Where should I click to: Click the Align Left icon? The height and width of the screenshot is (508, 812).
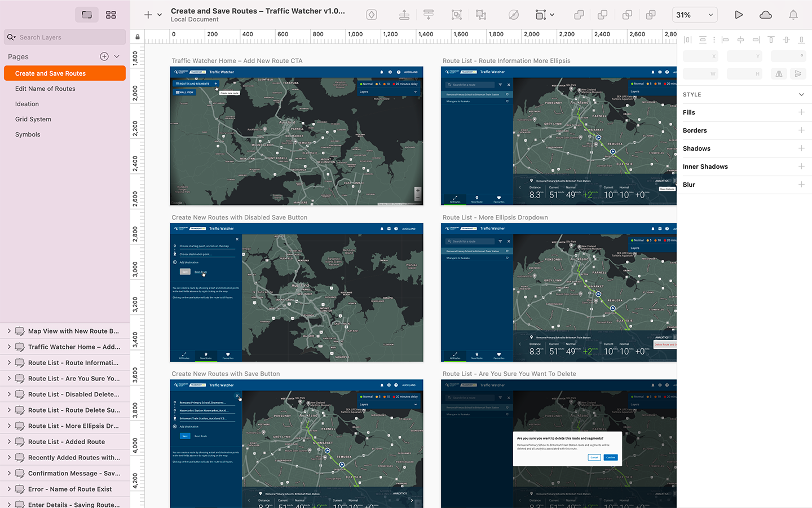click(725, 40)
